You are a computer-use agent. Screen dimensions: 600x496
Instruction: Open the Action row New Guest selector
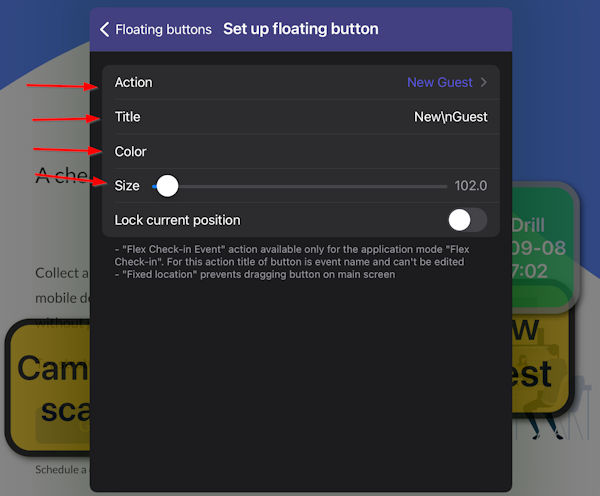click(x=301, y=82)
